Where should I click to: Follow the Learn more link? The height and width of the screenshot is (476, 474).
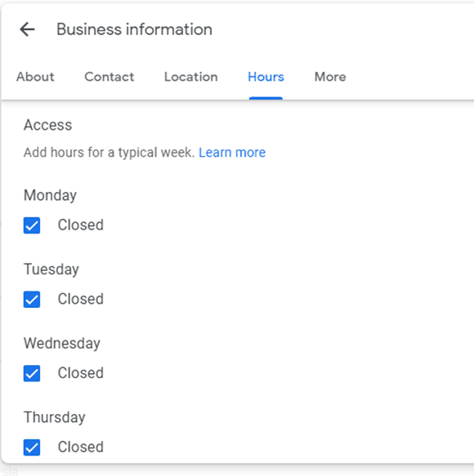point(232,153)
